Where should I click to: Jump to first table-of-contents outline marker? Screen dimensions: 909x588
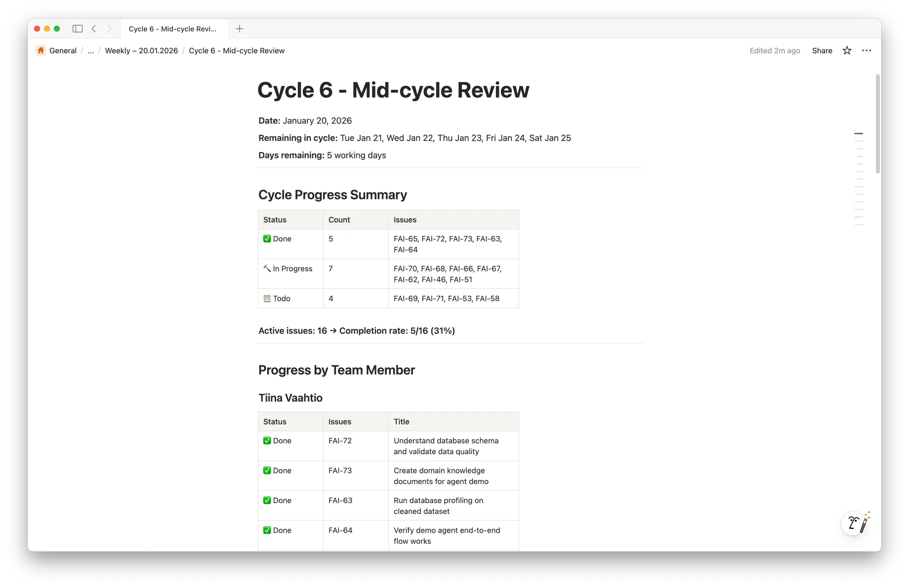pyautogui.click(x=859, y=133)
